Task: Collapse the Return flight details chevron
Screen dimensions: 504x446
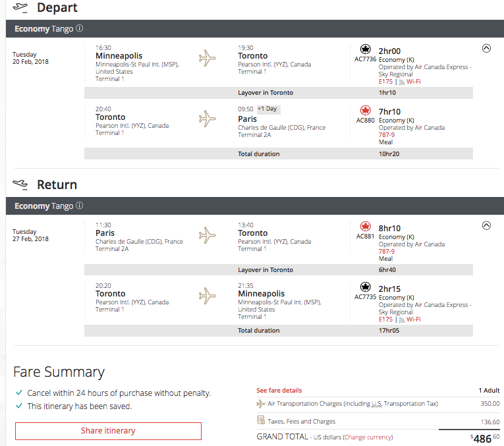Action: pyautogui.click(x=486, y=225)
